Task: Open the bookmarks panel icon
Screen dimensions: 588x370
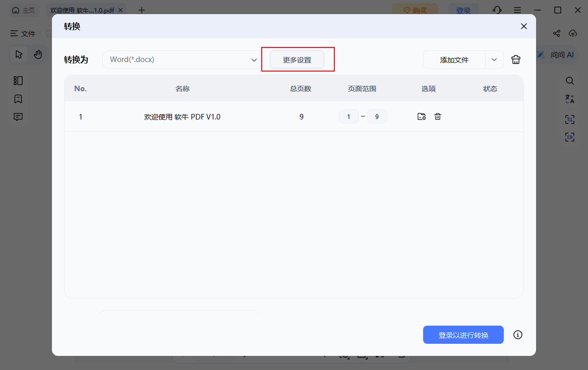Action: pyautogui.click(x=18, y=99)
